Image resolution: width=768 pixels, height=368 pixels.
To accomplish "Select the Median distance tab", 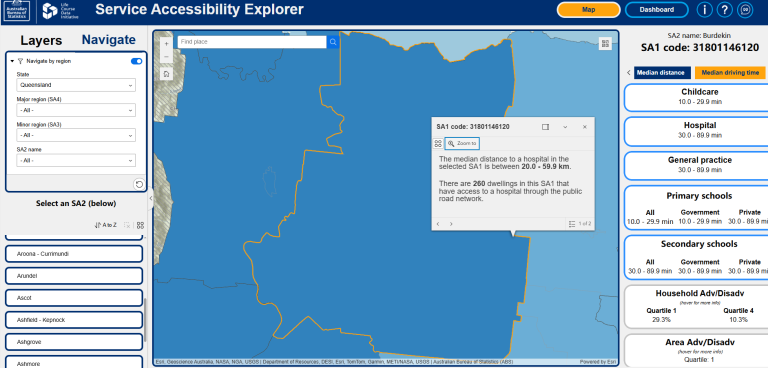I will pos(662,73).
